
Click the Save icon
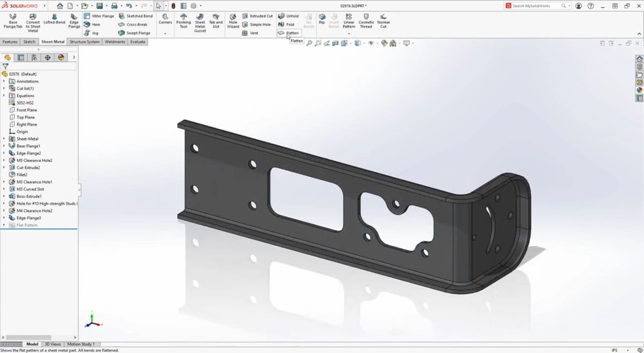(99, 6)
